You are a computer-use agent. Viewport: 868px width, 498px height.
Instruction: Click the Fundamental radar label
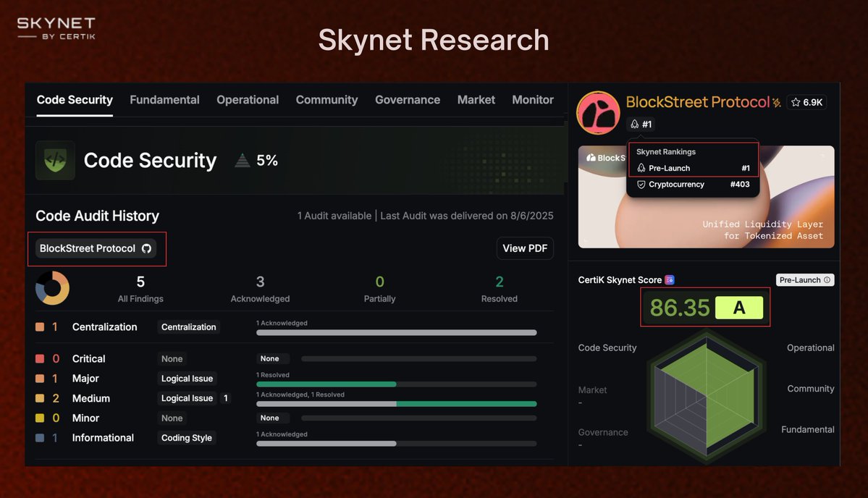coord(808,429)
